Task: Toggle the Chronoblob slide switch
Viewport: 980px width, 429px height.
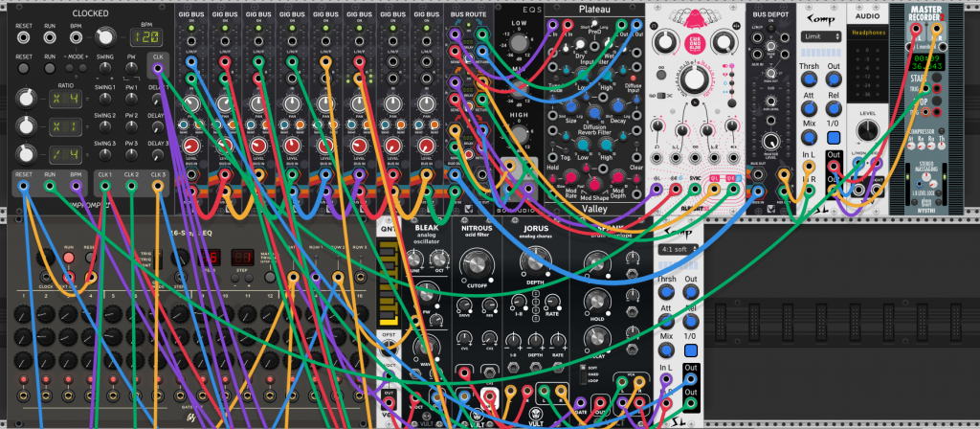Action: pyautogui.click(x=659, y=95)
